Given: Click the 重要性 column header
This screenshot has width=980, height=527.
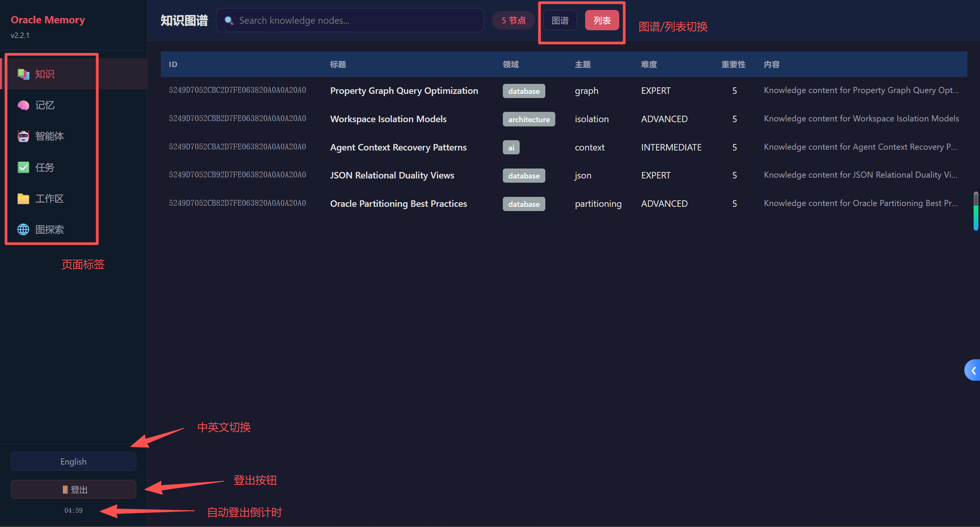Looking at the screenshot, I should (733, 64).
